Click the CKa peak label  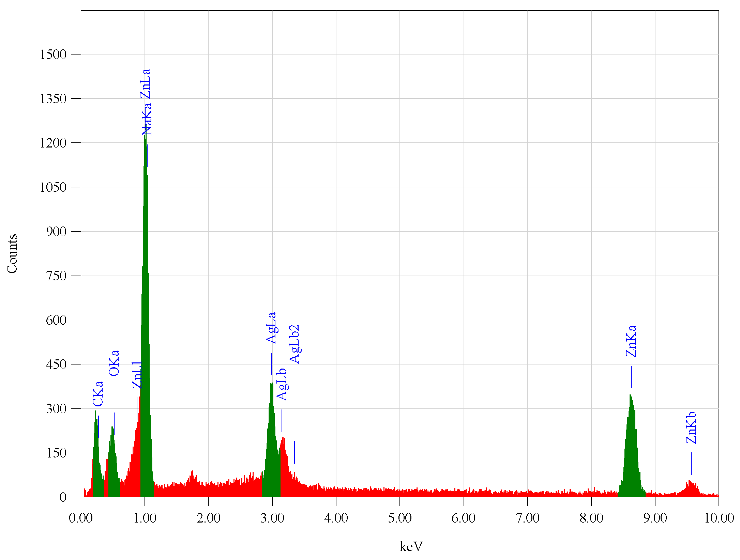(x=98, y=394)
